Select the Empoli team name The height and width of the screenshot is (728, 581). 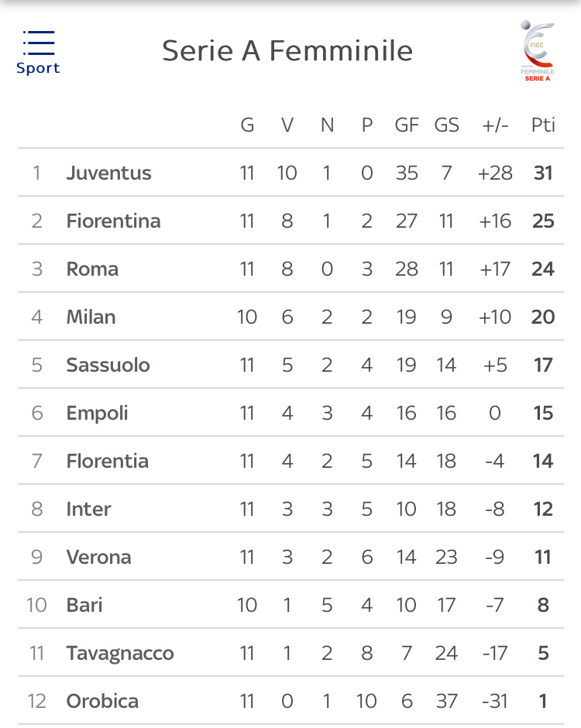click(x=97, y=414)
